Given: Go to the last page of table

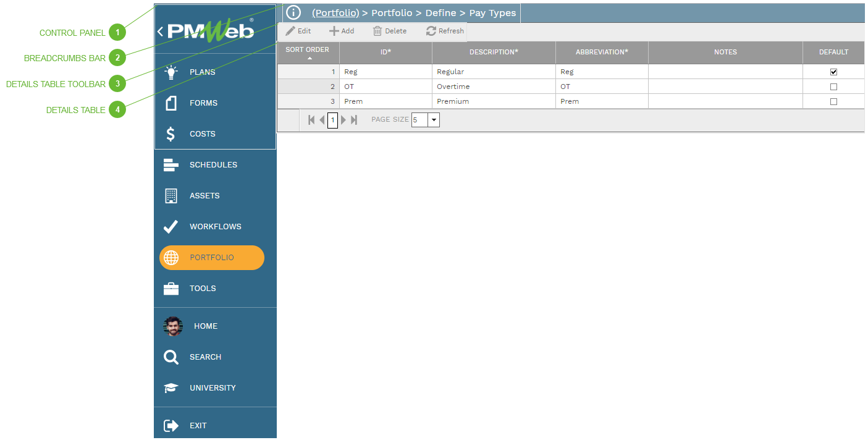Looking at the screenshot, I should (354, 120).
